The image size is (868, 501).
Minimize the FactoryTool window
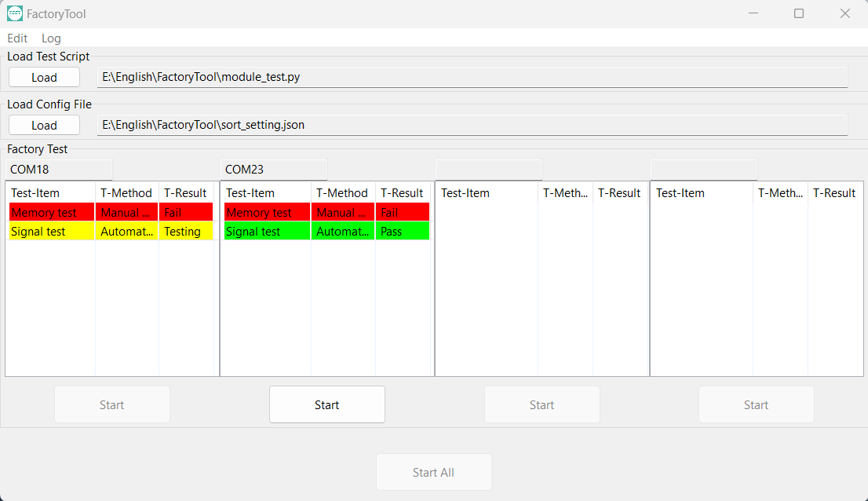click(x=753, y=13)
